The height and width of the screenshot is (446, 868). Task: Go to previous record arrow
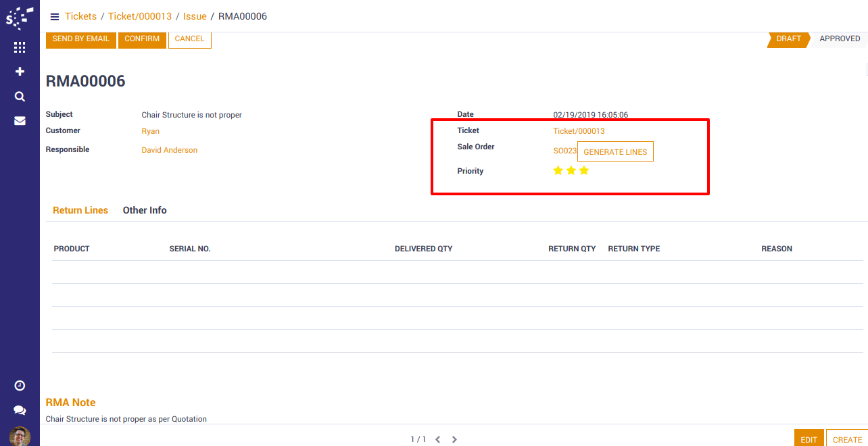point(437,440)
